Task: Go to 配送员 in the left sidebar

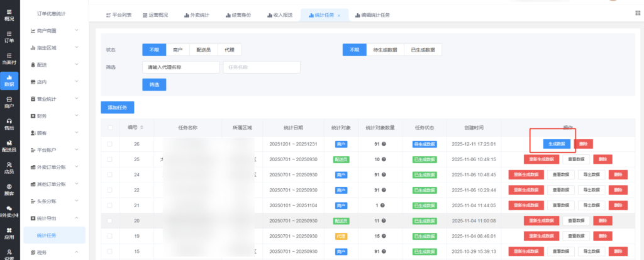Action: 9,145
